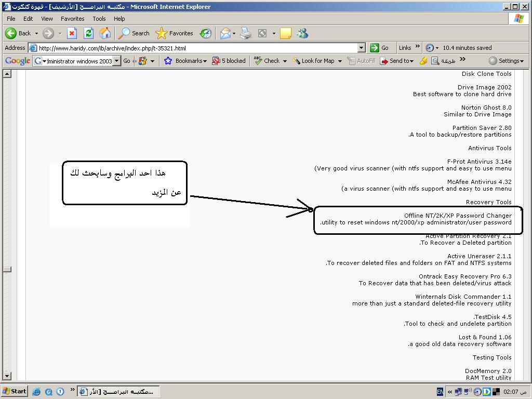Click the vertical scrollbar down arrow
Screen dimensions: 532x399
(x=7, y=376)
